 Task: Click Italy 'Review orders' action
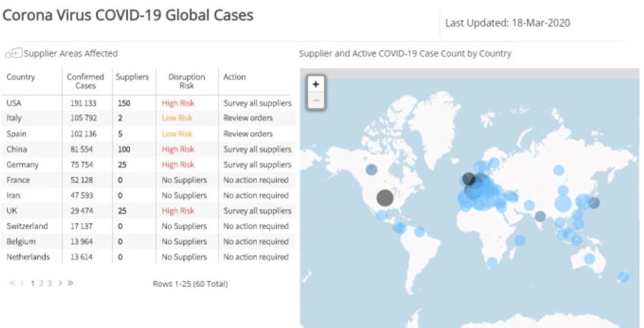pos(248,118)
